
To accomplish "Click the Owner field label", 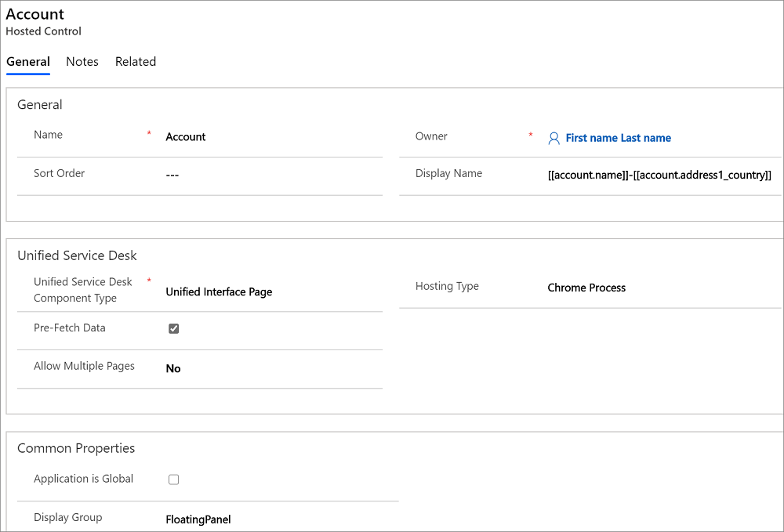I will pos(431,136).
